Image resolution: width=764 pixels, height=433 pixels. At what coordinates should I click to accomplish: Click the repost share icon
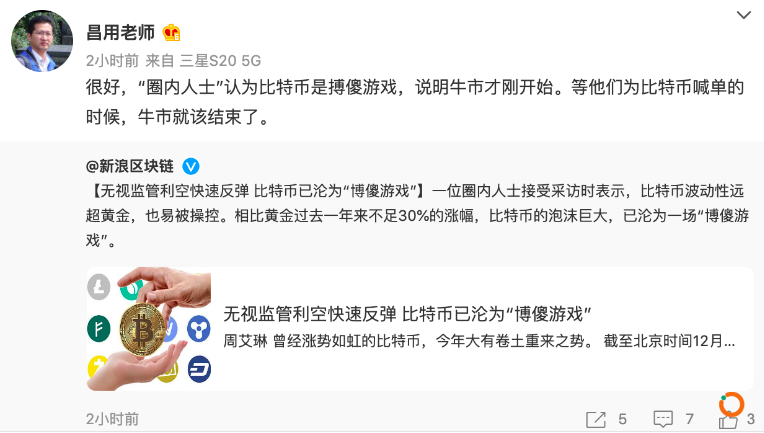596,419
